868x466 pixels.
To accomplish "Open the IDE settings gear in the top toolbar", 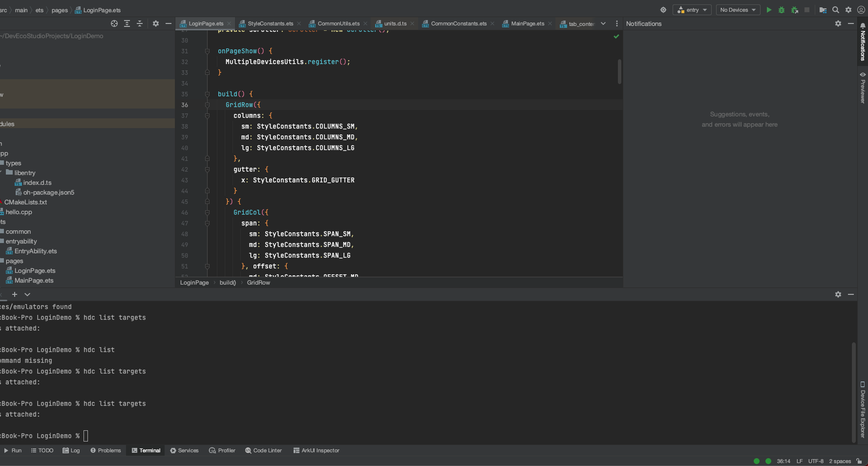I will click(x=848, y=10).
